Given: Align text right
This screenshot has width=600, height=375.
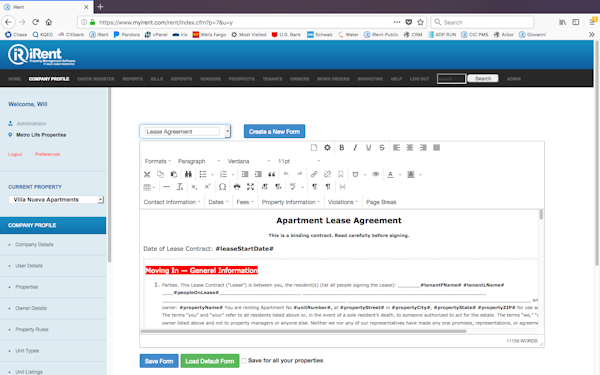Looking at the screenshot, I should coord(423,148).
